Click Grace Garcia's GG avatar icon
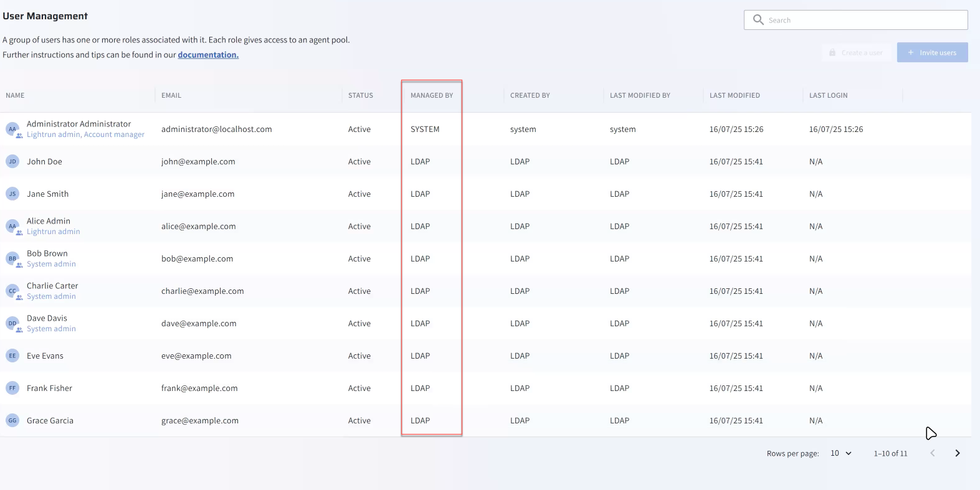The image size is (980, 490). [x=12, y=420]
